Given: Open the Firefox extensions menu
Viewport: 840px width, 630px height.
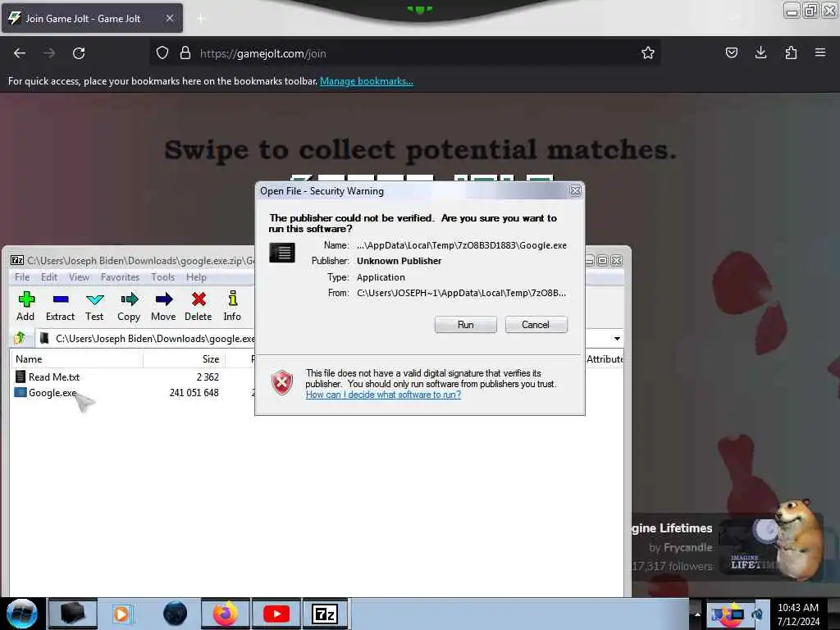Looking at the screenshot, I should tap(791, 52).
